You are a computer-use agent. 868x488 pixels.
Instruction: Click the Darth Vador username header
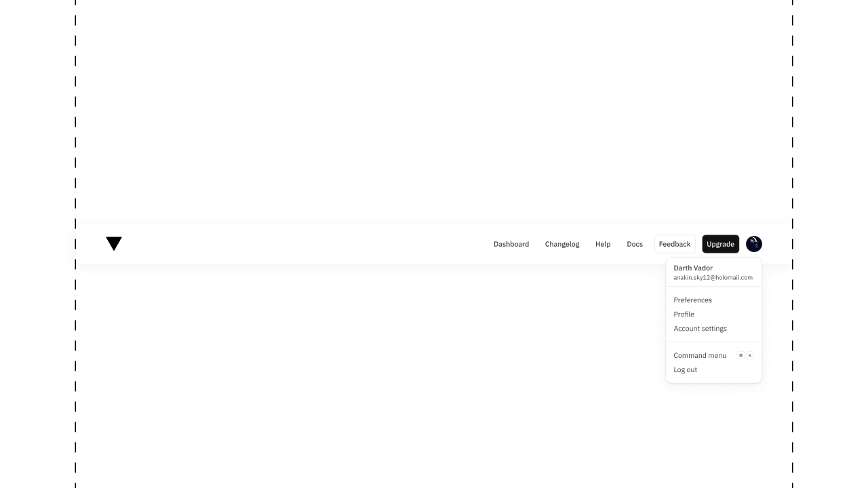(693, 268)
